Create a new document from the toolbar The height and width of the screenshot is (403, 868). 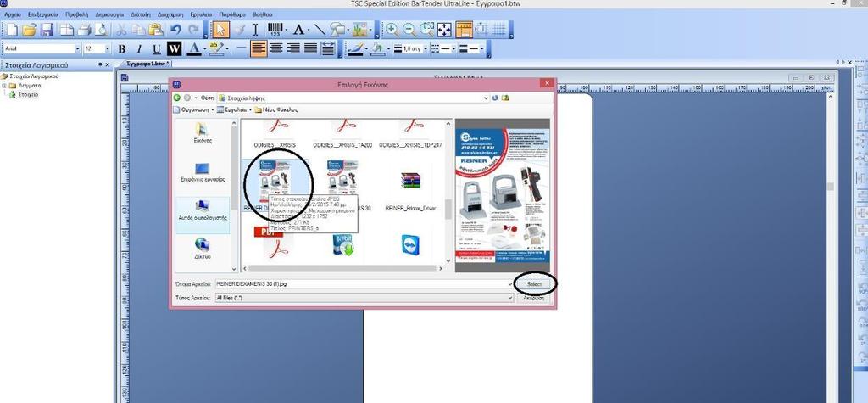click(11, 30)
